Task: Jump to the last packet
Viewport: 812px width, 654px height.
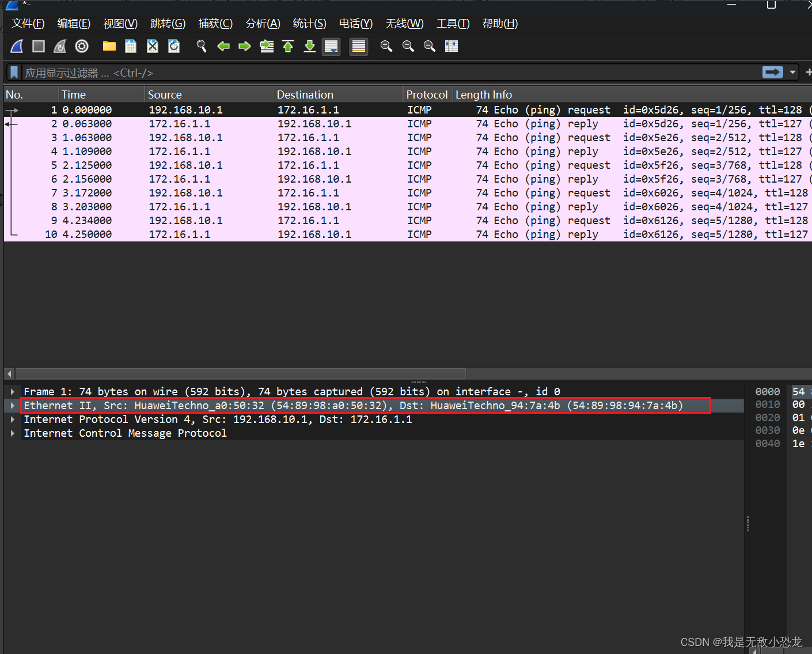Action: [x=310, y=46]
